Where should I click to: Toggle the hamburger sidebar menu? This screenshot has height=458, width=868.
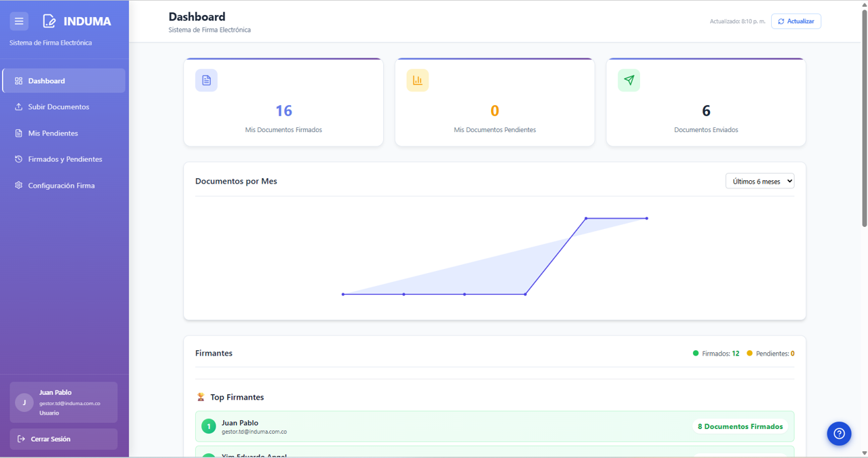coord(19,21)
